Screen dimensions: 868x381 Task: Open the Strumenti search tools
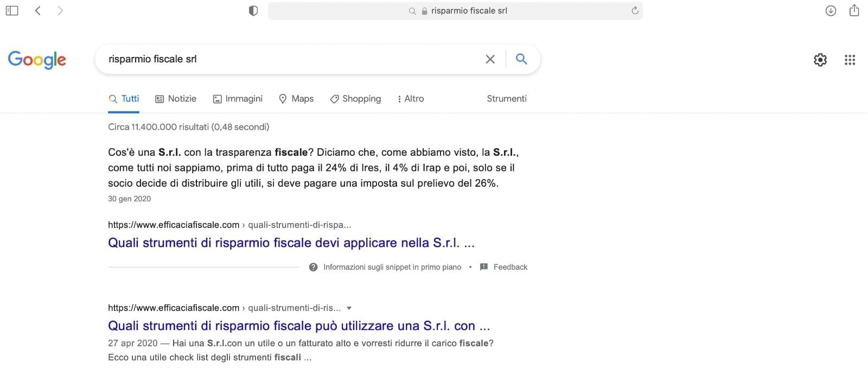[507, 99]
